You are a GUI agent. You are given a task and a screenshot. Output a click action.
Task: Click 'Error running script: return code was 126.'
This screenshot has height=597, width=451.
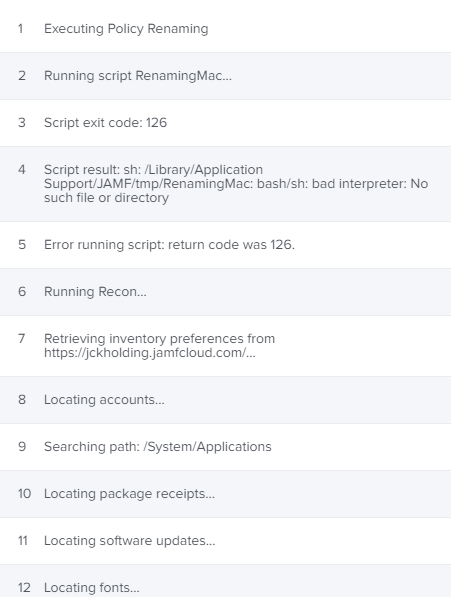(169, 244)
